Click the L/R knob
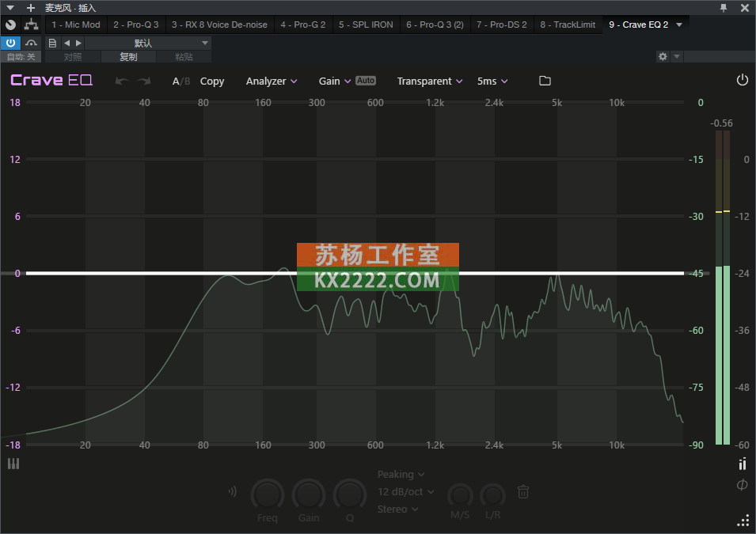The height and width of the screenshot is (534, 756). click(x=492, y=495)
